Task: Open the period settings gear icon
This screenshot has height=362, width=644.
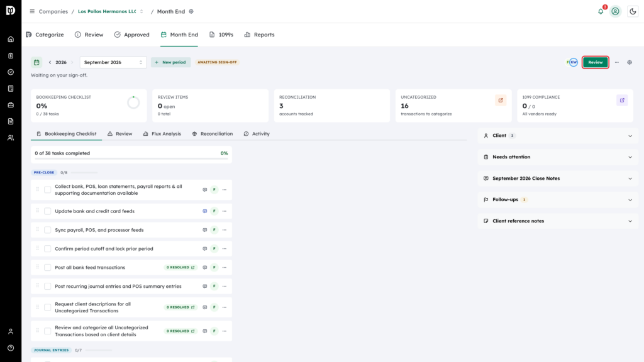Action: [x=630, y=62]
